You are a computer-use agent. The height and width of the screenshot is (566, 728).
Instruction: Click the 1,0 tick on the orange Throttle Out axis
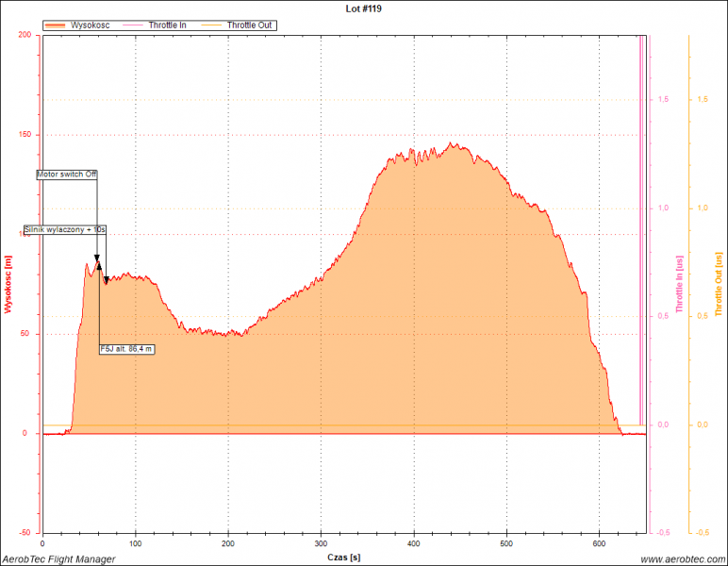tap(703, 208)
